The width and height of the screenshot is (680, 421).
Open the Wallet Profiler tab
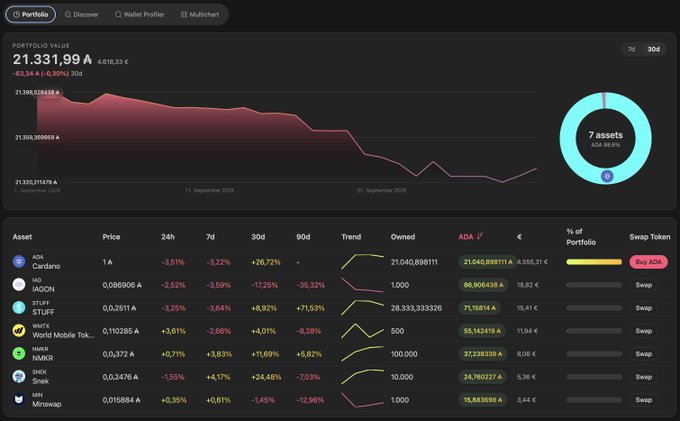[x=140, y=14]
